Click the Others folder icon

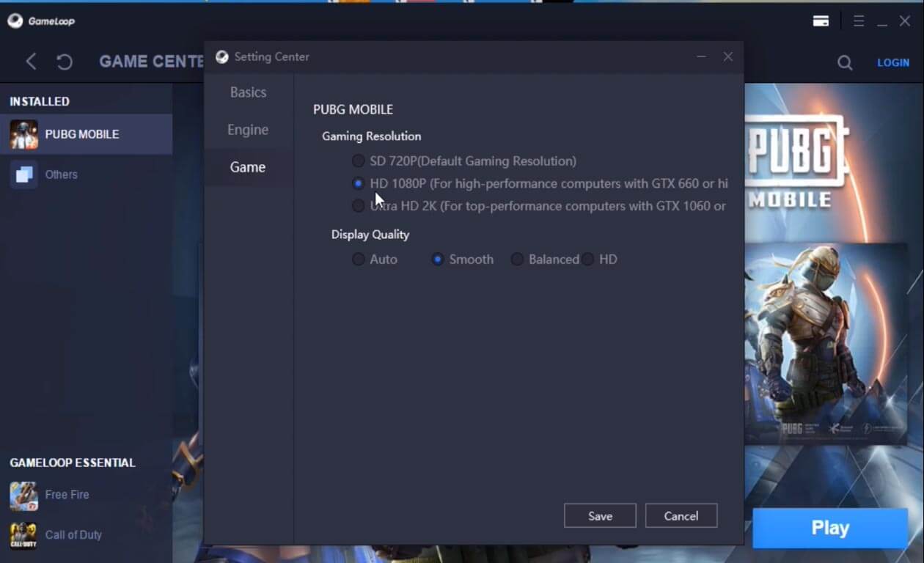pyautogui.click(x=23, y=174)
